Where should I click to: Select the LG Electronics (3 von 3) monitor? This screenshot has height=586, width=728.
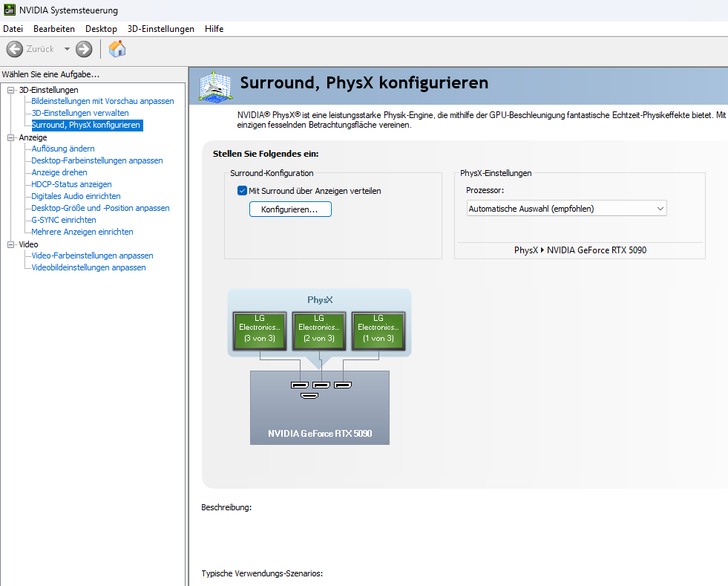260,331
